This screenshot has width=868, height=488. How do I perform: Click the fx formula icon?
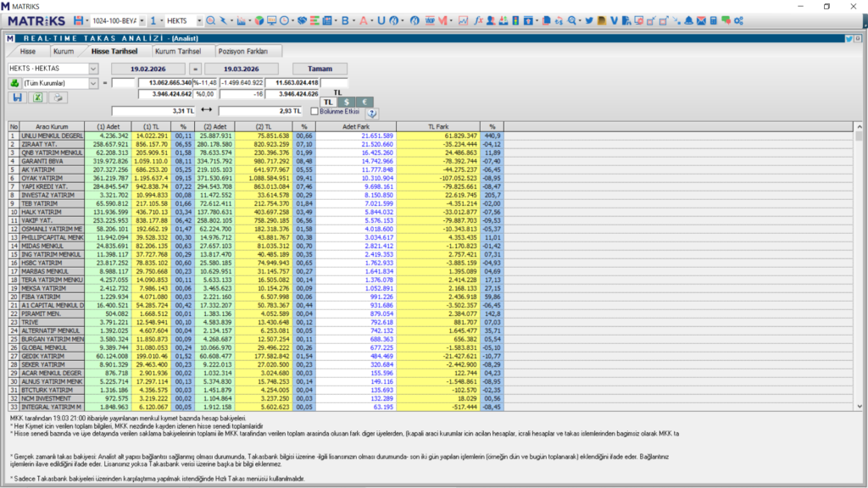478,20
